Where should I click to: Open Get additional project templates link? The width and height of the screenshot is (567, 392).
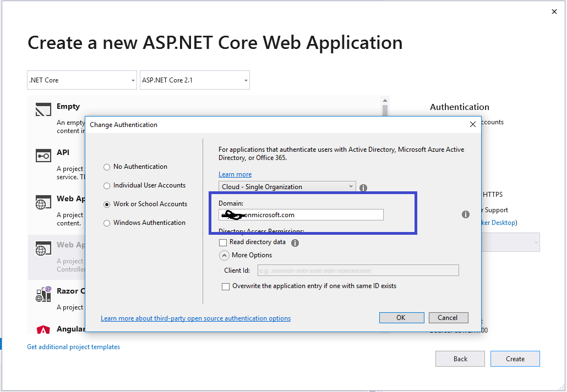pos(73,347)
